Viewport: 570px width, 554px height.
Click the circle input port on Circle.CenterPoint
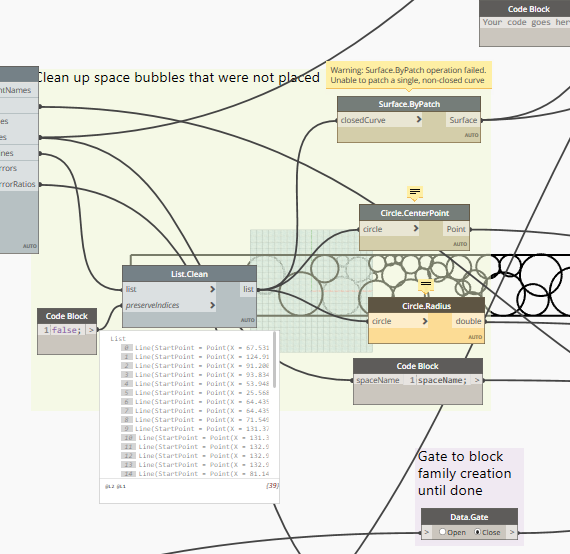(x=389, y=229)
